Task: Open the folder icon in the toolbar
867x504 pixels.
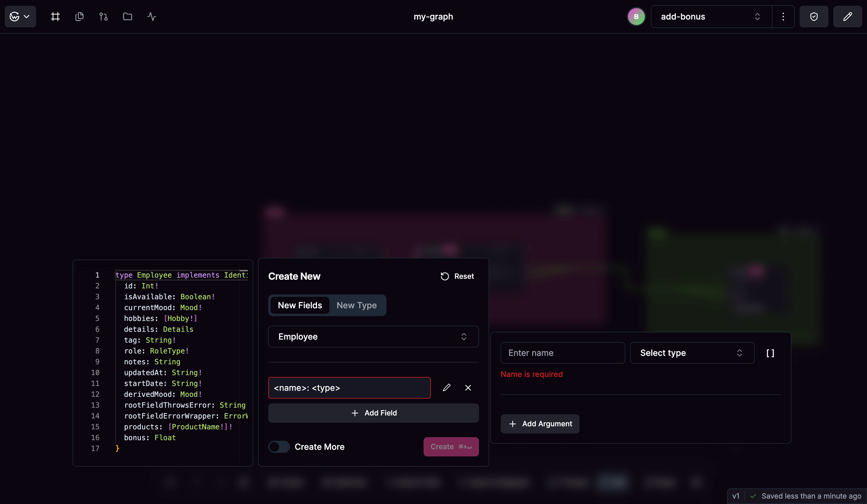Action: tap(127, 16)
